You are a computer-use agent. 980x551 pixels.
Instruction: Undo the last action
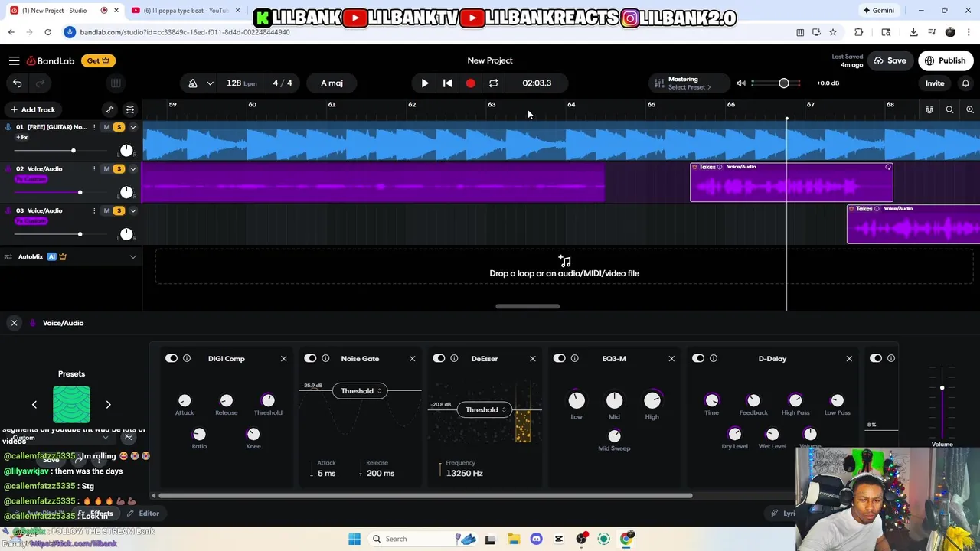[x=17, y=83]
